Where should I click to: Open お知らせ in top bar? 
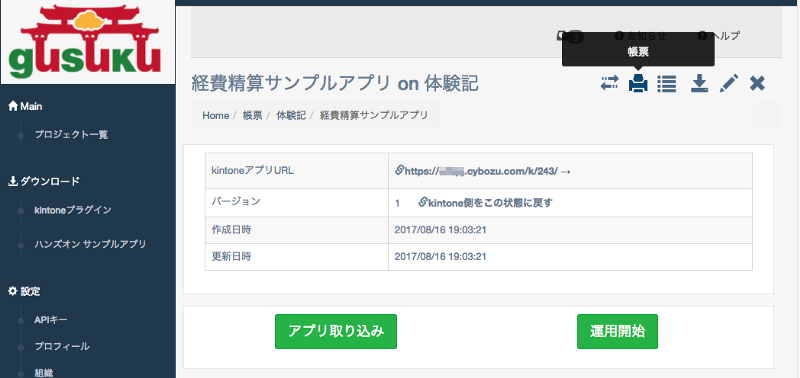(641, 36)
